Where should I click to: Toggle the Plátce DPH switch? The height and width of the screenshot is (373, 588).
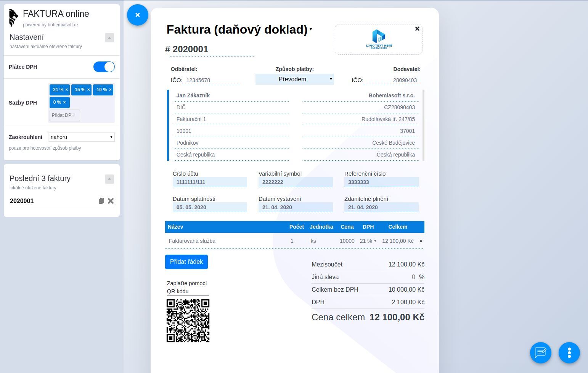point(104,67)
